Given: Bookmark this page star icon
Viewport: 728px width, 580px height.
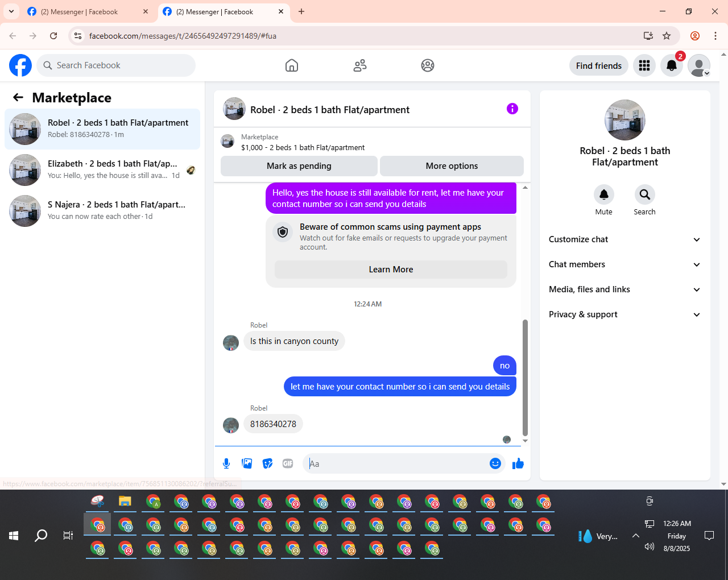Looking at the screenshot, I should [667, 36].
